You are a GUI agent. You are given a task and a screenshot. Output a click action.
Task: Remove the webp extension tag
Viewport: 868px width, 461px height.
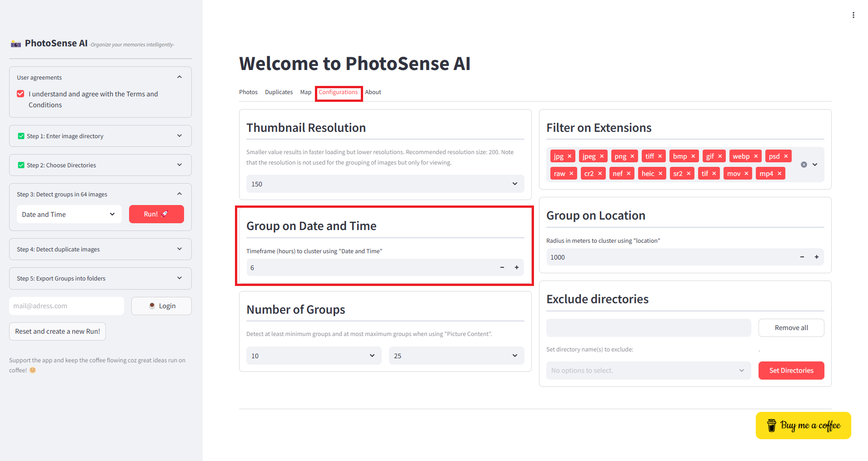[756, 156]
